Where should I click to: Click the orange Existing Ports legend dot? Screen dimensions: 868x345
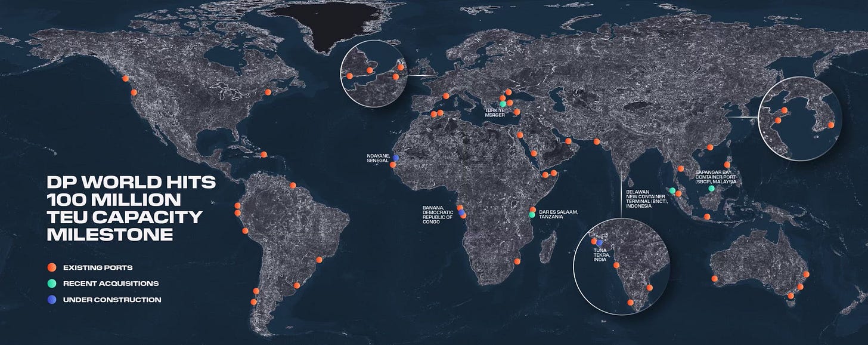(52, 267)
